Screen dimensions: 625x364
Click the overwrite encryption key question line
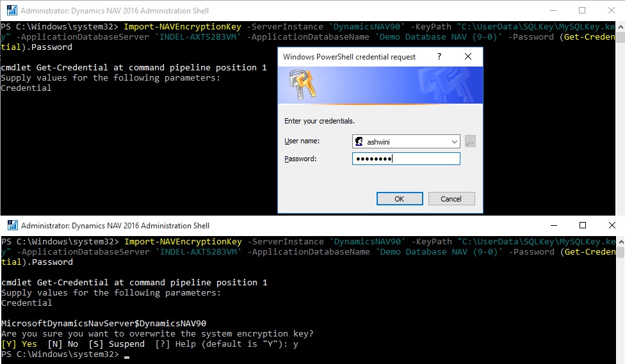click(x=158, y=334)
